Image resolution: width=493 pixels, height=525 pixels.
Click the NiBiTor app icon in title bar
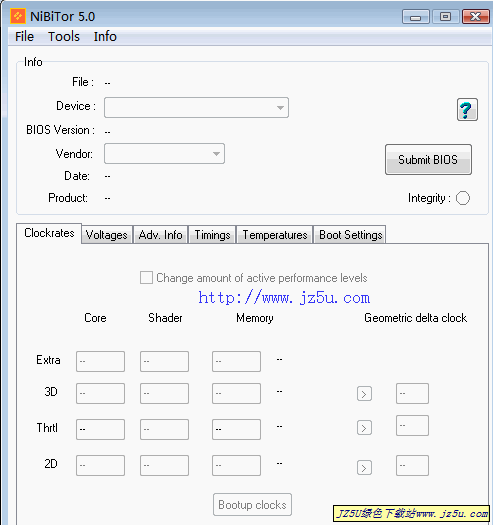[x=18, y=16]
